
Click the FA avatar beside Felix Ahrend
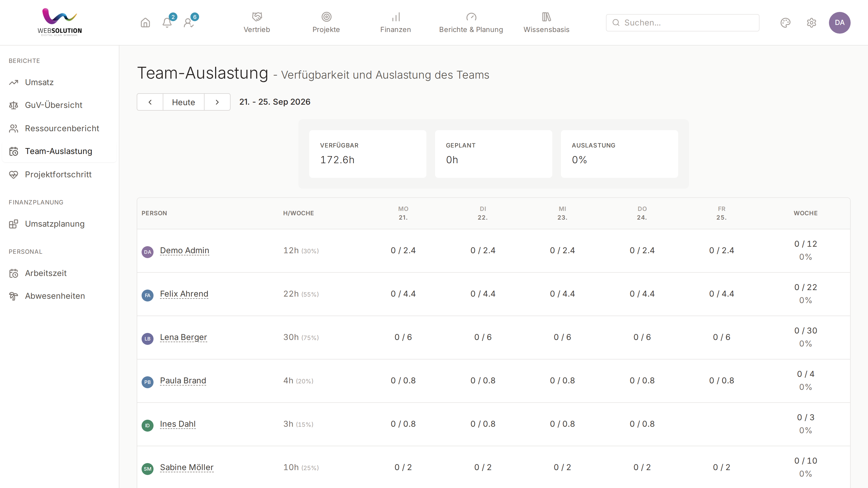point(147,295)
